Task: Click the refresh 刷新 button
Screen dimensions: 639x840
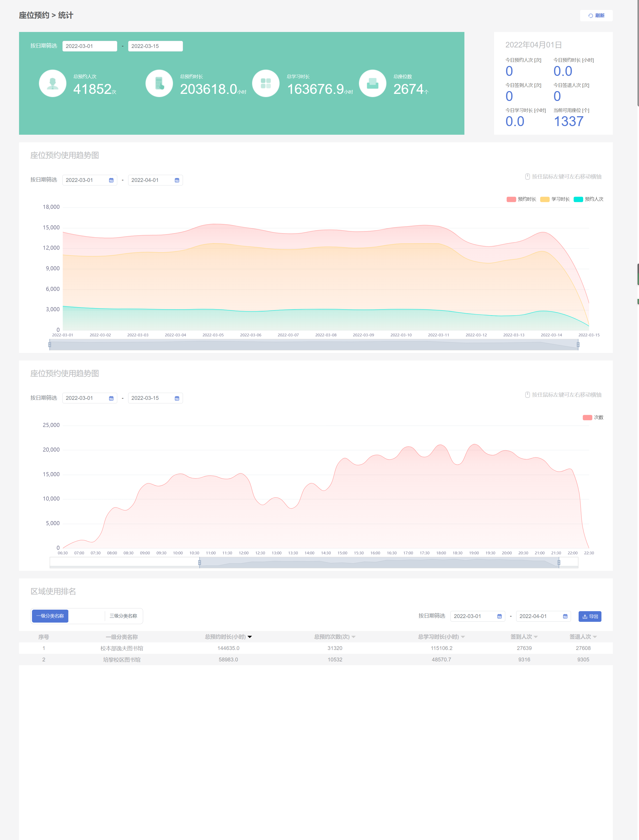Action: 596,15
